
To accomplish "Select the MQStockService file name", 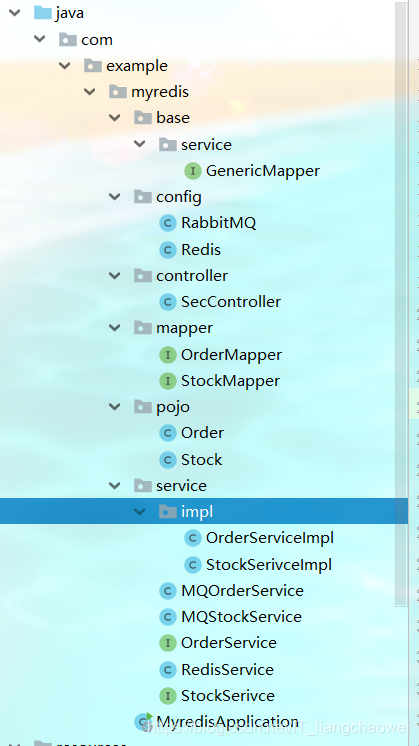I will click(x=241, y=617).
